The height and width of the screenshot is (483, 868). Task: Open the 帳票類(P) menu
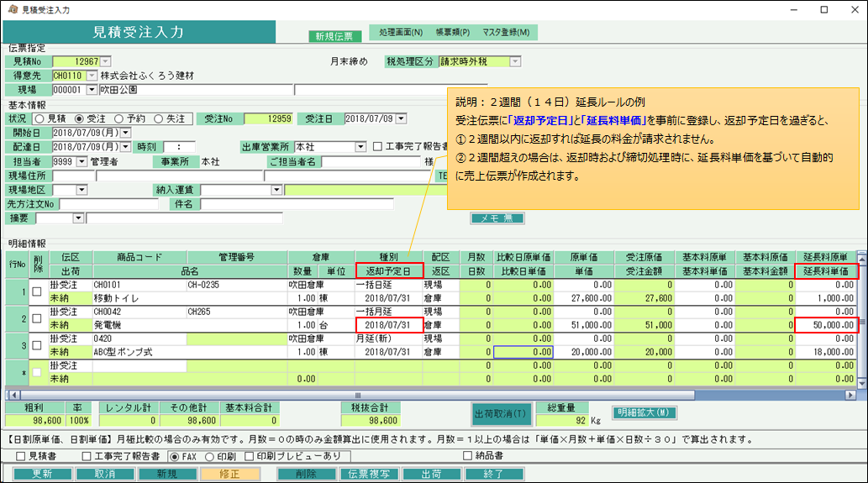pyautogui.click(x=453, y=33)
